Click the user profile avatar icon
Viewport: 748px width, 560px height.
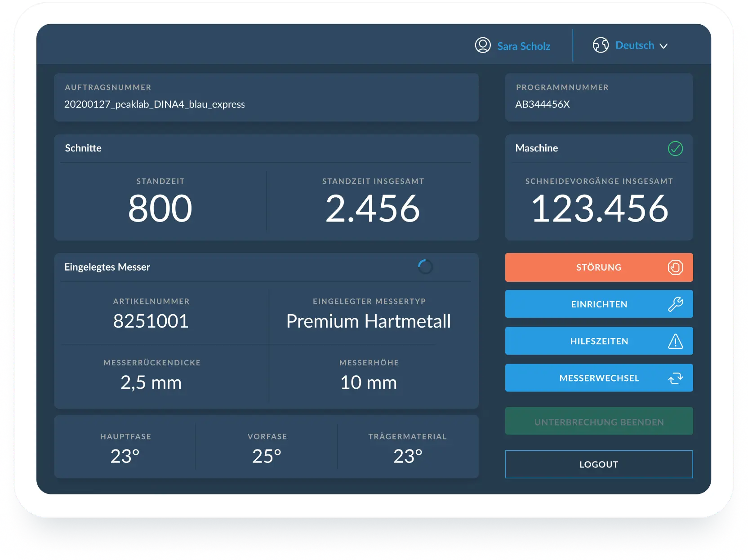click(x=483, y=45)
